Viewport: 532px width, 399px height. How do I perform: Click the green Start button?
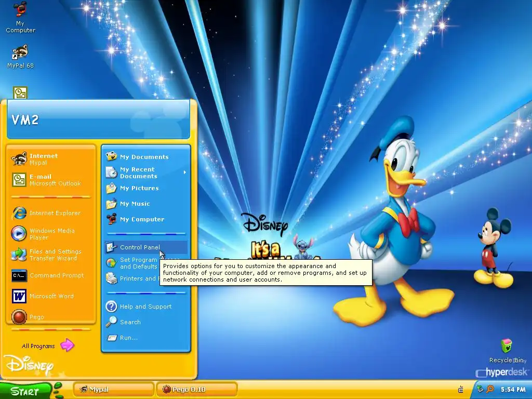(x=25, y=391)
